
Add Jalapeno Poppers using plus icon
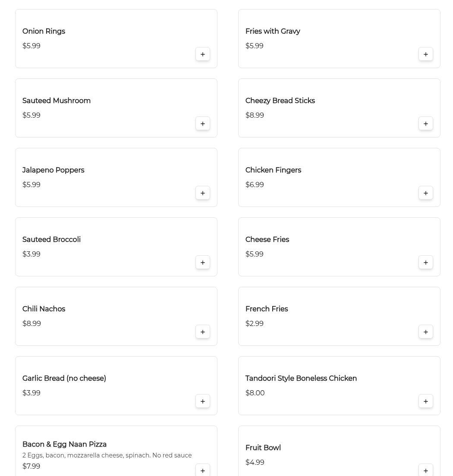pyautogui.click(x=203, y=193)
